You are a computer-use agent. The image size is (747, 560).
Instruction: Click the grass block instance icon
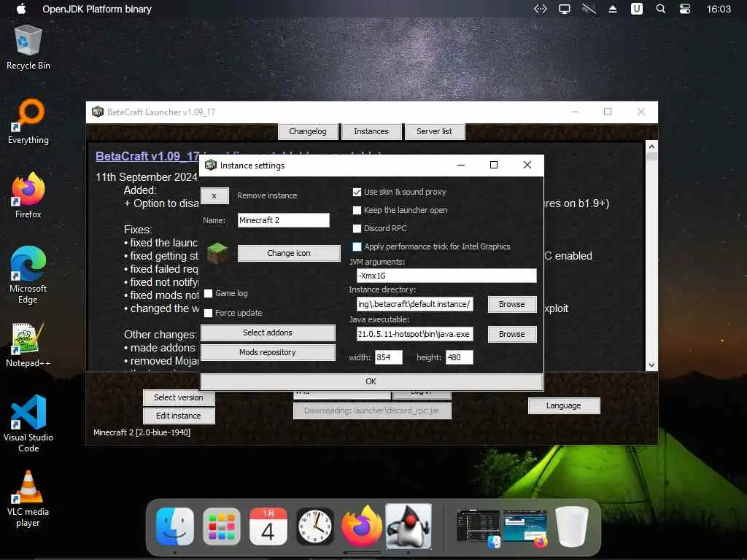click(x=217, y=253)
